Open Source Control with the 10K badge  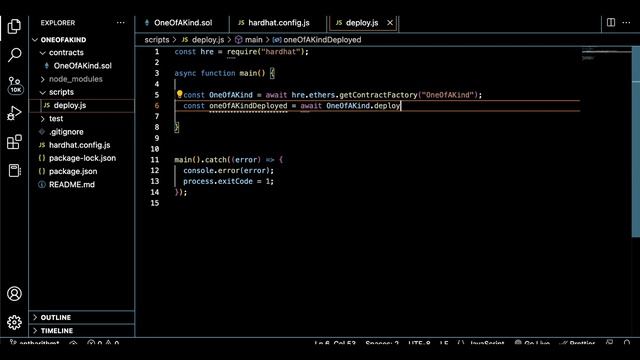point(15,85)
